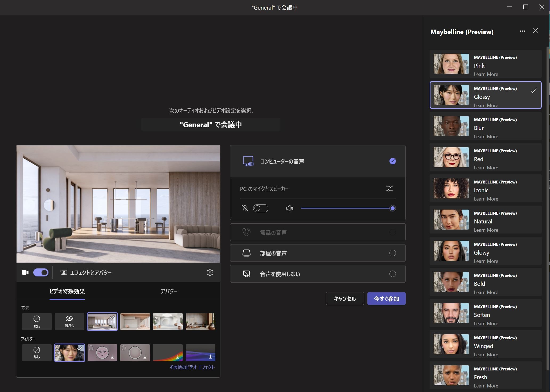
Task: Click the speaker volume slider handle
Action: click(392, 208)
